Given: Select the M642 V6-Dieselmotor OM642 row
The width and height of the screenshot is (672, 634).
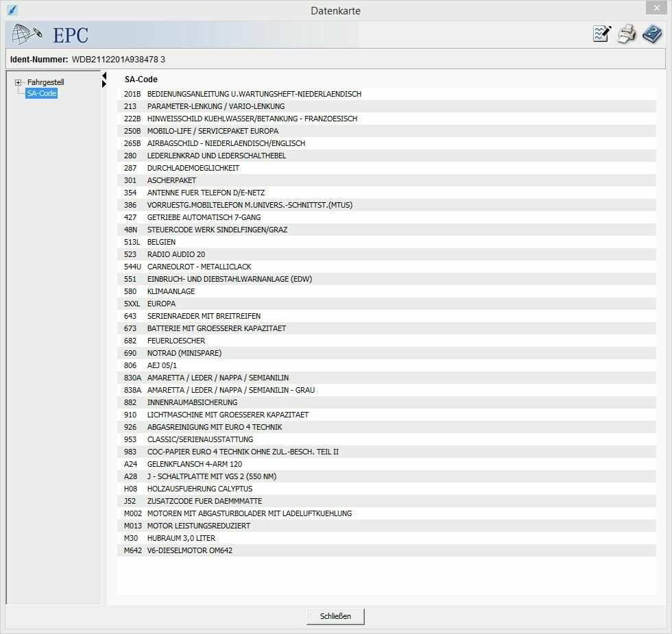Looking at the screenshot, I should point(189,550).
